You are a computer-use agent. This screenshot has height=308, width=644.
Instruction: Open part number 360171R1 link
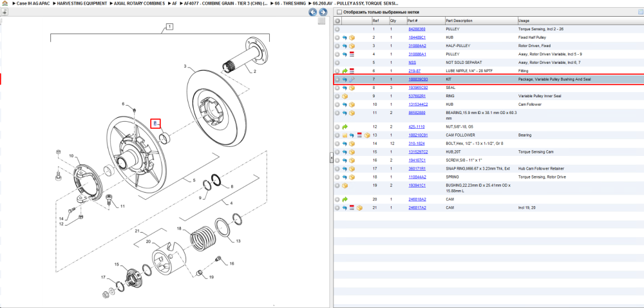417,169
